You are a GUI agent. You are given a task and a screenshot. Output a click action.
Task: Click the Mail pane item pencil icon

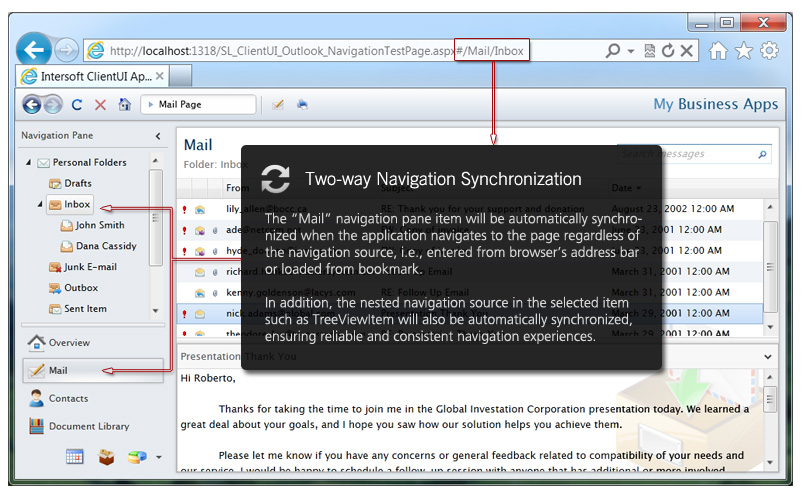36,370
